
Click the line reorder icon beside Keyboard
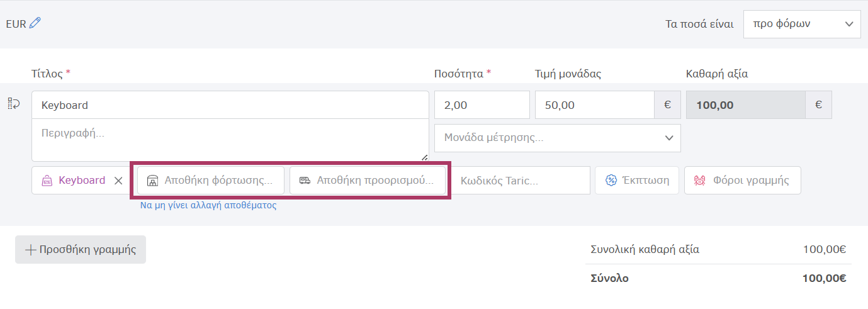point(14,104)
